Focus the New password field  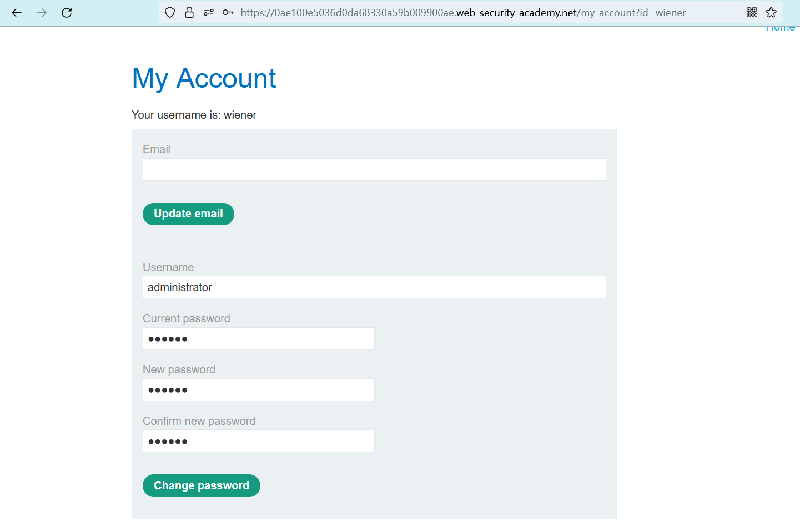coord(259,390)
